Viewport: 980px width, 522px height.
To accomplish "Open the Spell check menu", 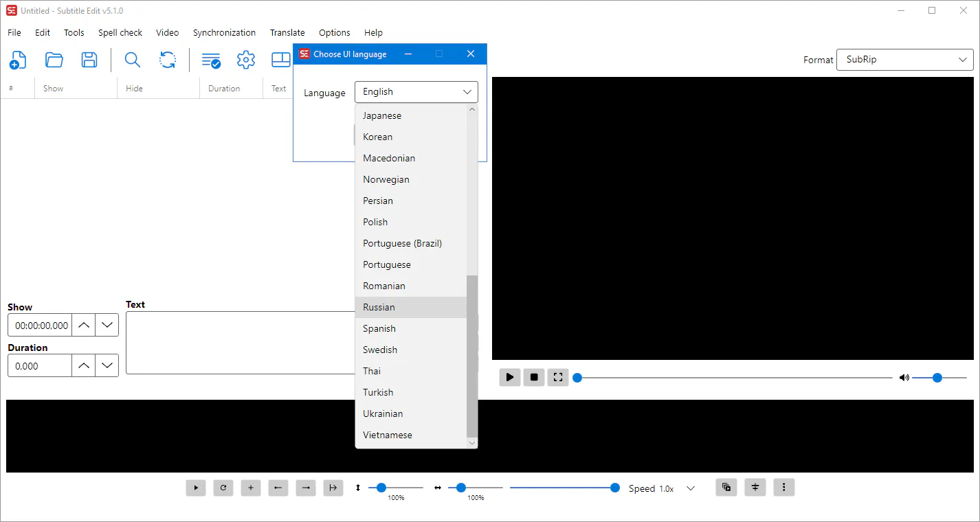I will coord(120,32).
